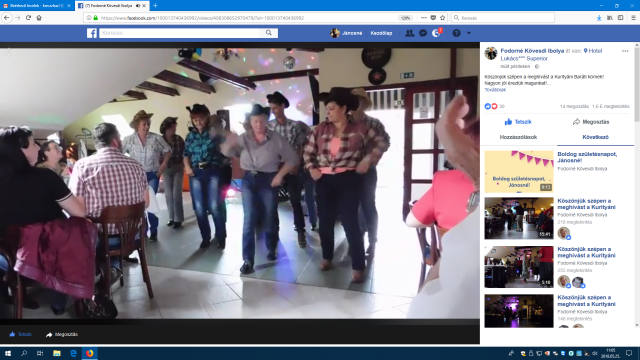Open the 14 megosztás shares count
Screen dimensions: 640x360
tap(574, 106)
